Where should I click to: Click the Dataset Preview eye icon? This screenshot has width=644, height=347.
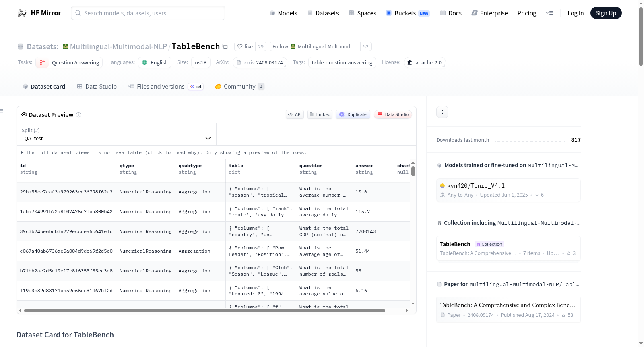pos(24,115)
